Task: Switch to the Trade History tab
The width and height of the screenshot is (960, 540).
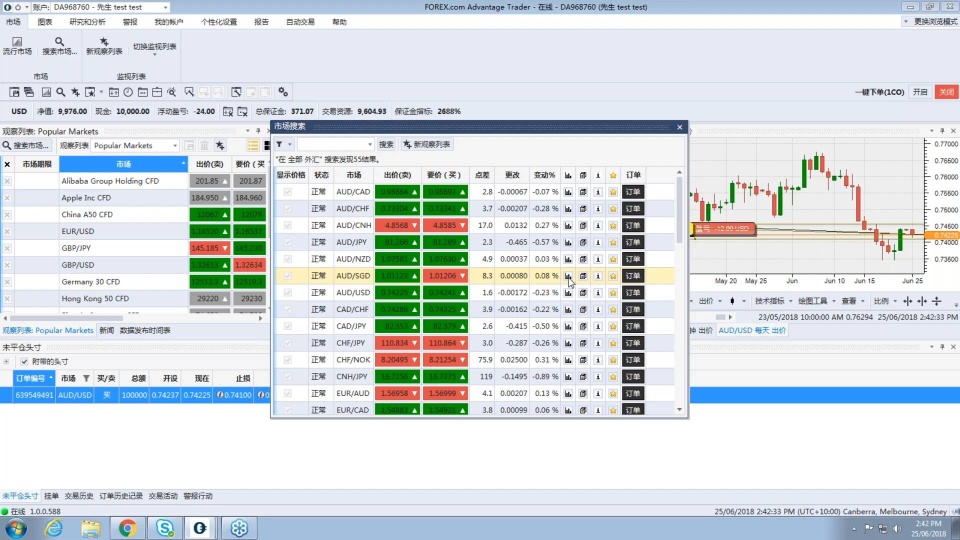Action: (79, 496)
